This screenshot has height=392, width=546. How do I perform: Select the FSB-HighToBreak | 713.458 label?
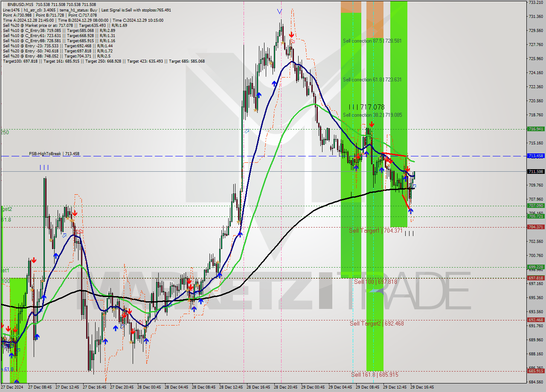54,153
